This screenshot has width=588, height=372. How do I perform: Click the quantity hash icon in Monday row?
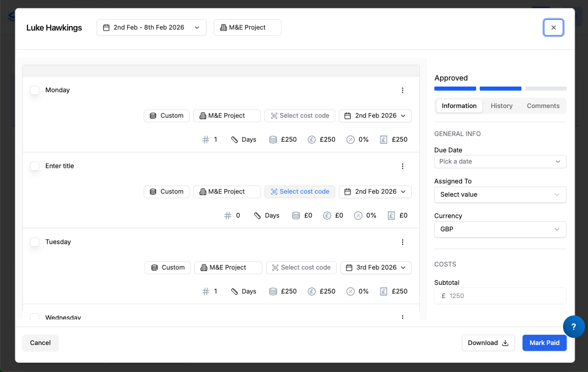(205, 140)
